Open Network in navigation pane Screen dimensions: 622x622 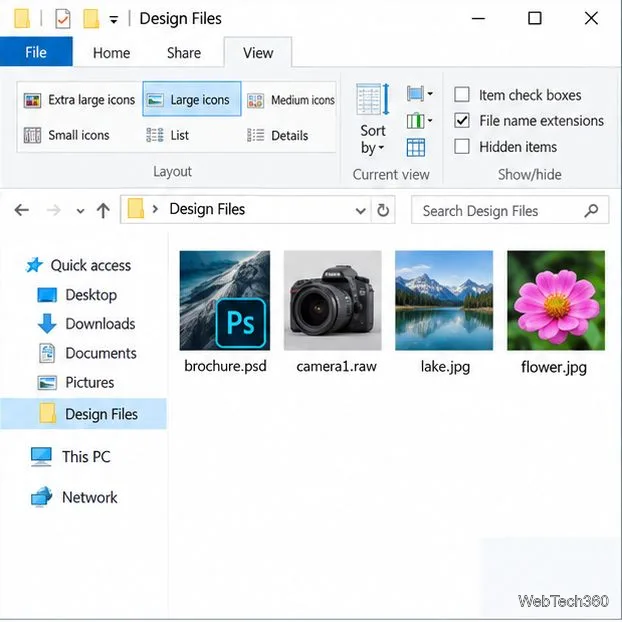click(74, 497)
